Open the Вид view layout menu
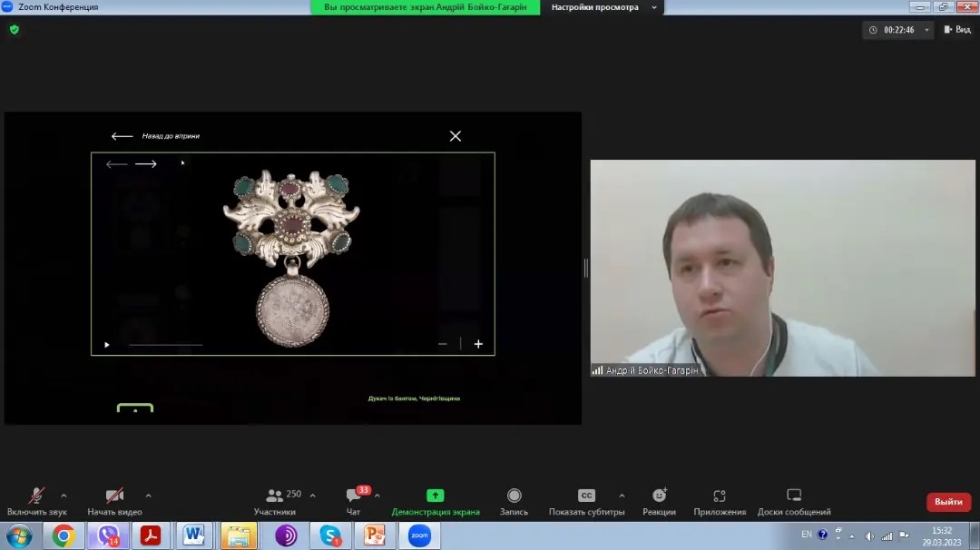The image size is (980, 550). [x=957, y=30]
